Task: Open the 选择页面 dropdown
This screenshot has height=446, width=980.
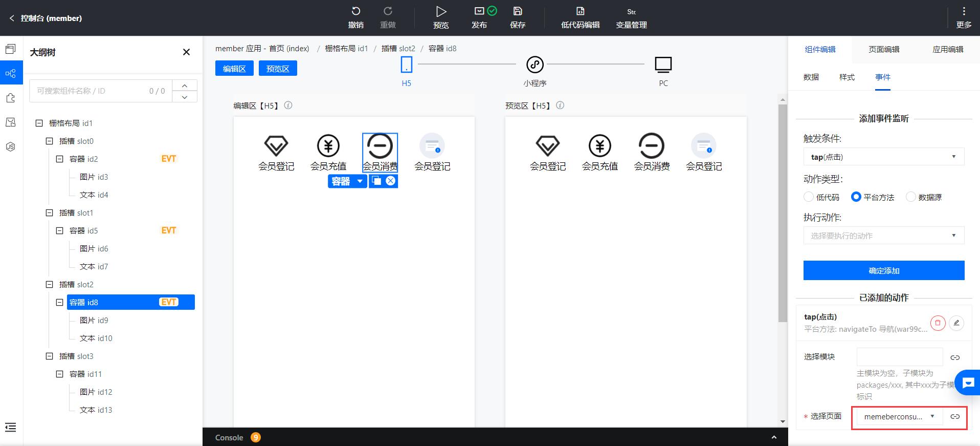Action: [x=900, y=416]
